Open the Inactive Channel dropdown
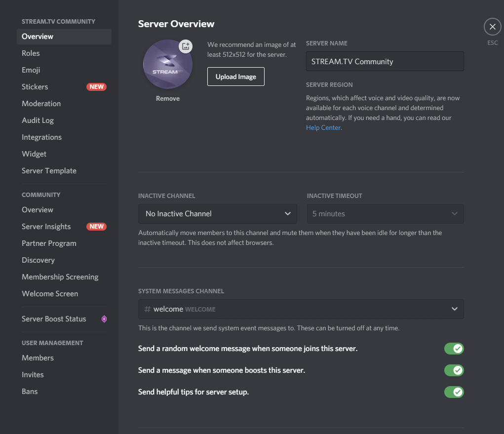The width and height of the screenshot is (504, 434). click(x=217, y=214)
